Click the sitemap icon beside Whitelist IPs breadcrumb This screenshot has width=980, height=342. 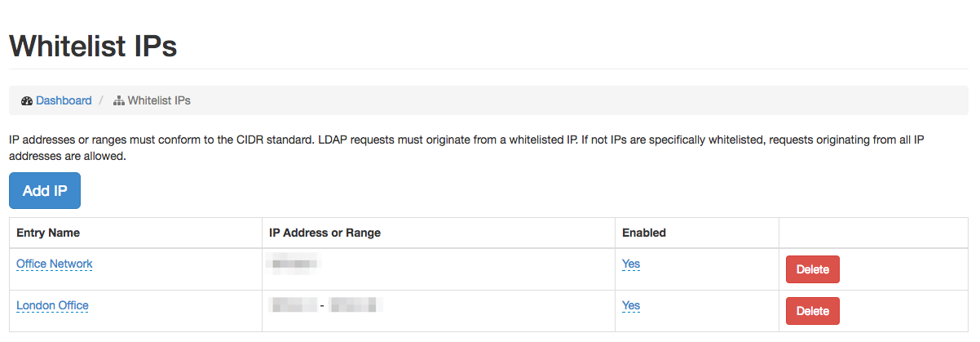pos(118,100)
